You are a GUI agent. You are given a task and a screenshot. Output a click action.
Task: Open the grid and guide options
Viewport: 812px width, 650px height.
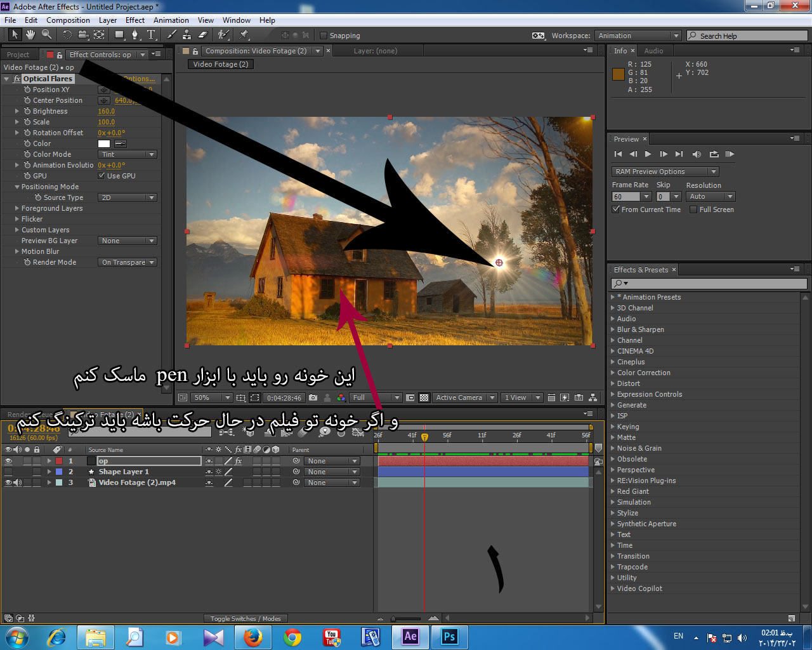pos(241,397)
